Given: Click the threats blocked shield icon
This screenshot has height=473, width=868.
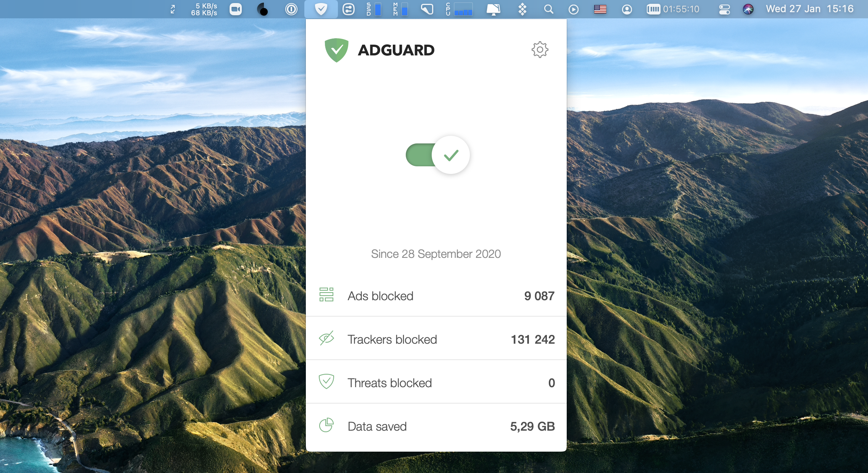Looking at the screenshot, I should (x=326, y=383).
